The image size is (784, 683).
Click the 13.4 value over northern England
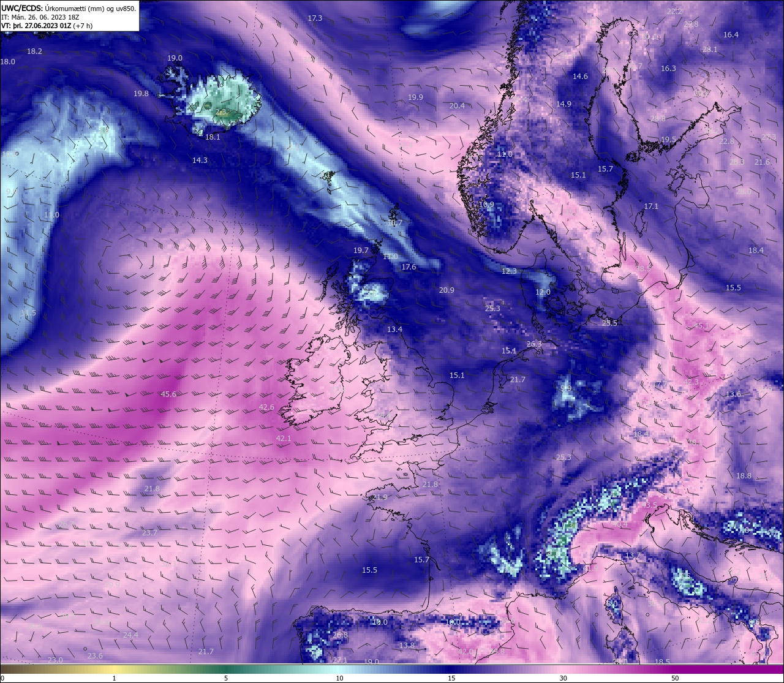click(394, 330)
